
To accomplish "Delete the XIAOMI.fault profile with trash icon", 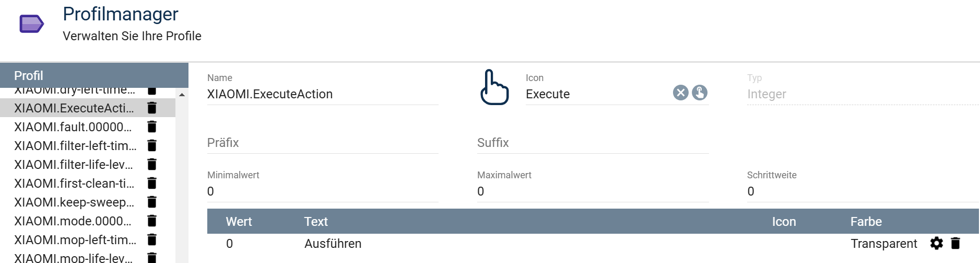I will [152, 127].
